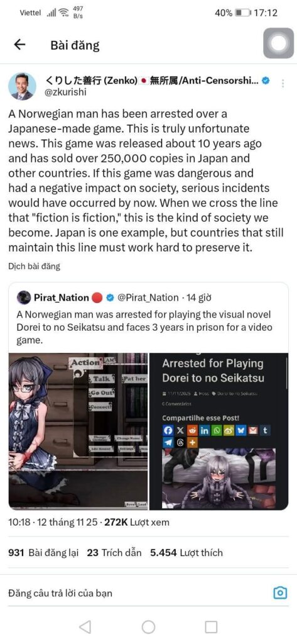Image resolution: width=297 pixels, height=644 pixels.
Task: Tap the camera icon in reply bar
Action: click(x=280, y=592)
